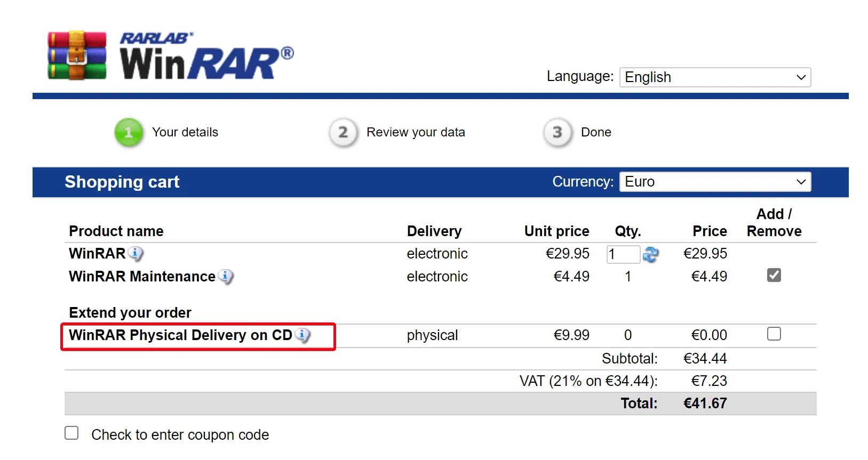The image size is (868, 460).
Task: Select step 1 Your details indicator
Action: pos(128,133)
